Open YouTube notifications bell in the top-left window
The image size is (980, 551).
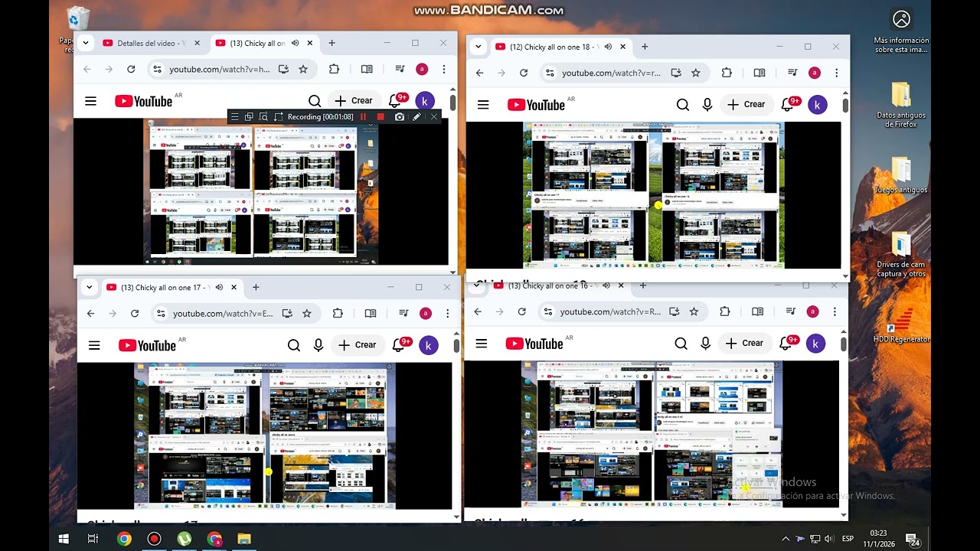tap(396, 101)
